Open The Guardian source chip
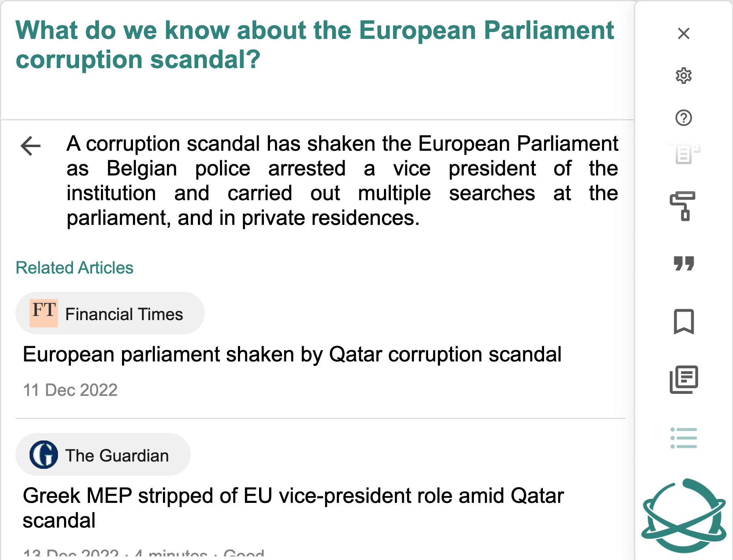 point(103,455)
